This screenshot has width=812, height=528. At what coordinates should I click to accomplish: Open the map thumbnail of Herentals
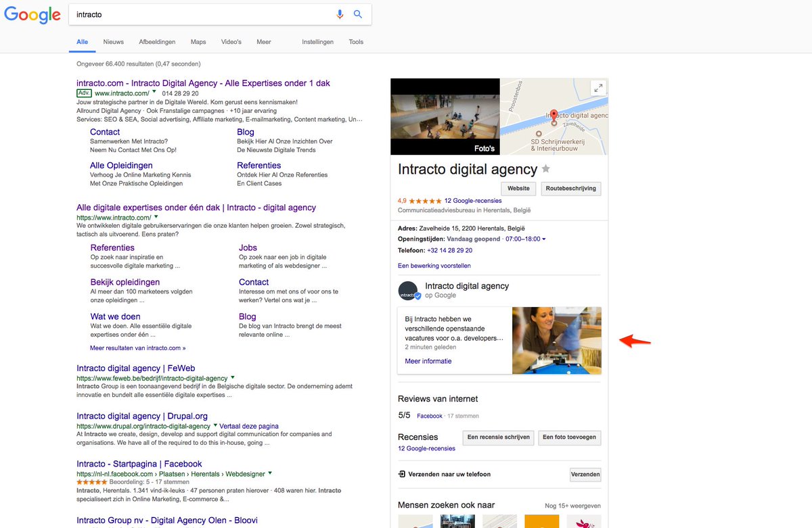click(554, 116)
